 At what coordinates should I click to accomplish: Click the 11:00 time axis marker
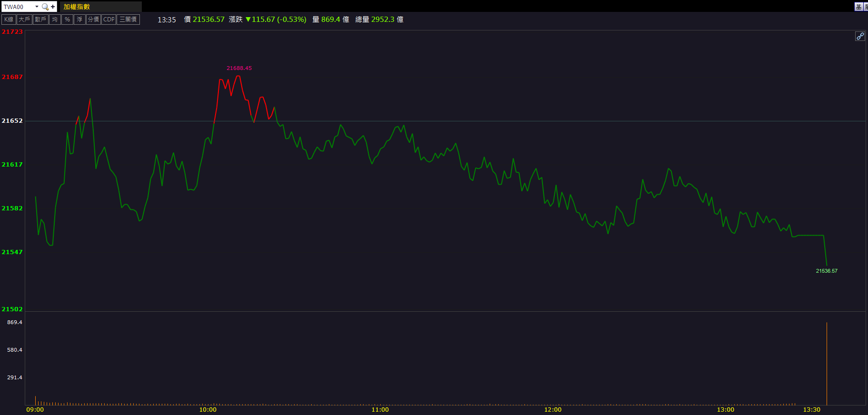pos(380,410)
